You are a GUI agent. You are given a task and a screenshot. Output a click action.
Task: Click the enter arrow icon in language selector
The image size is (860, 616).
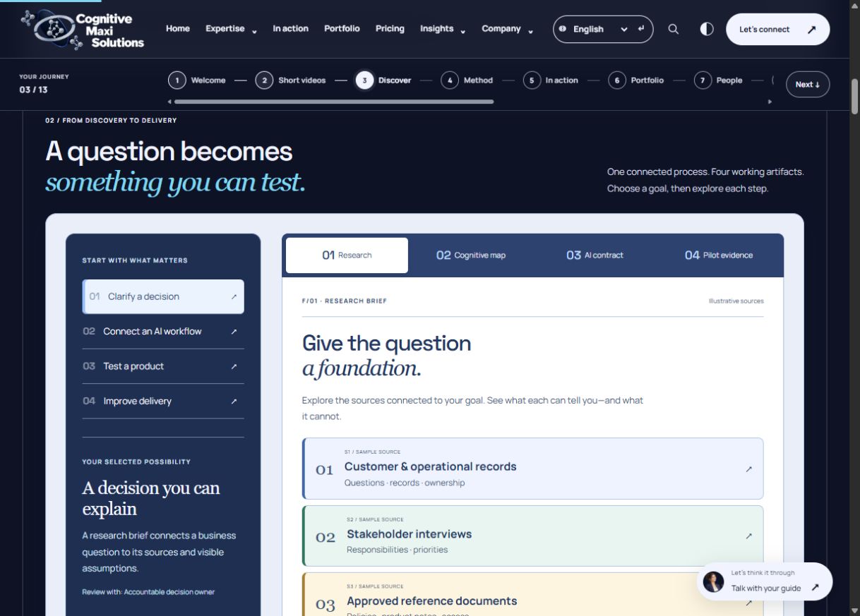tap(641, 29)
